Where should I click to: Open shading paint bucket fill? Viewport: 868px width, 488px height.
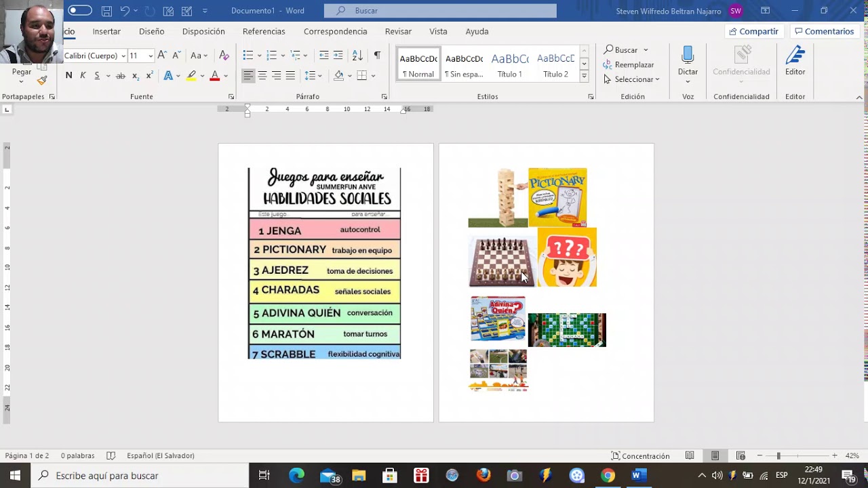tap(338, 75)
